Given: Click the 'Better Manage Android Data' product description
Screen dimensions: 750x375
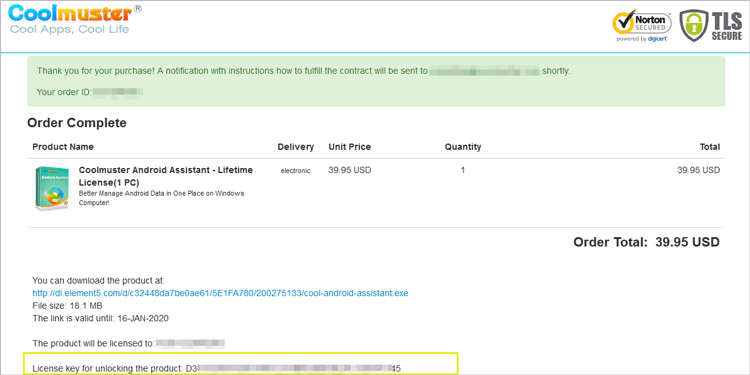Looking at the screenshot, I should tap(161, 198).
